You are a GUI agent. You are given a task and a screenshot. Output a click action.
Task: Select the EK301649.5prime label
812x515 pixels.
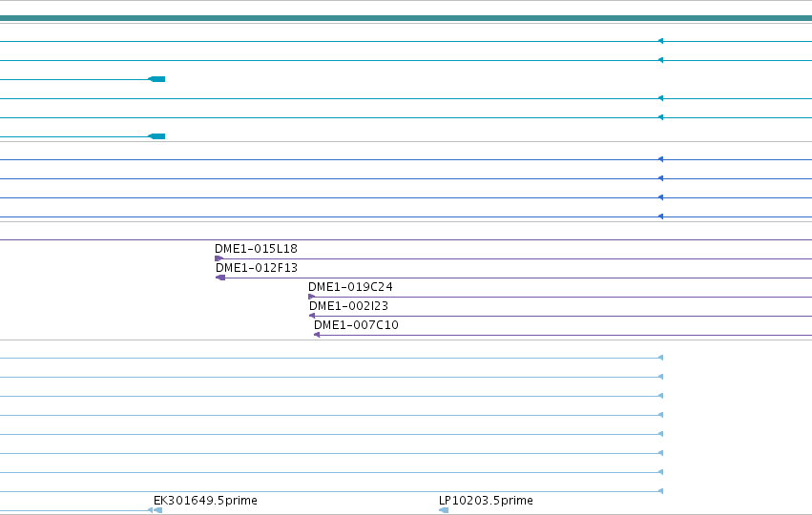[205, 501]
